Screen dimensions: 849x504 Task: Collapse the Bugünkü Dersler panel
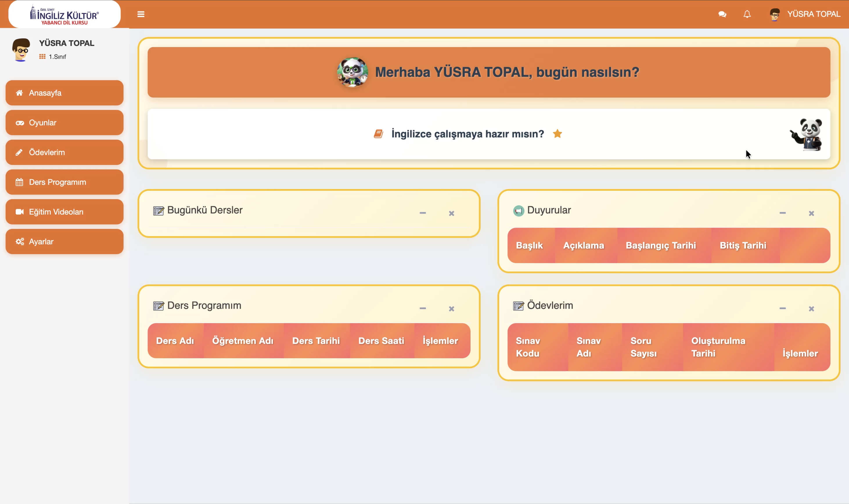click(423, 213)
